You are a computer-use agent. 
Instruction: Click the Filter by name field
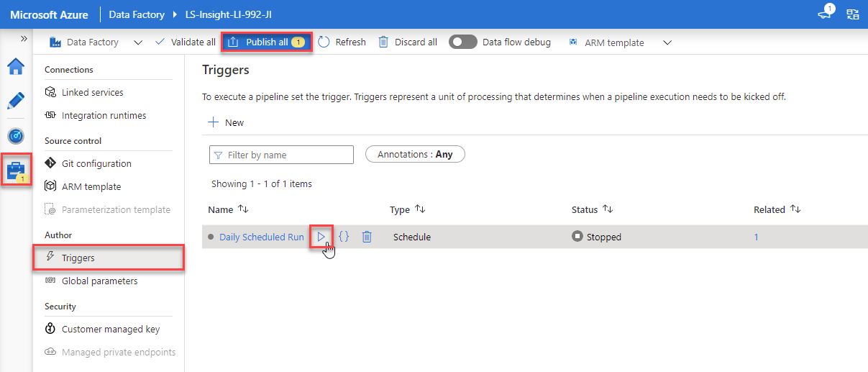click(281, 155)
